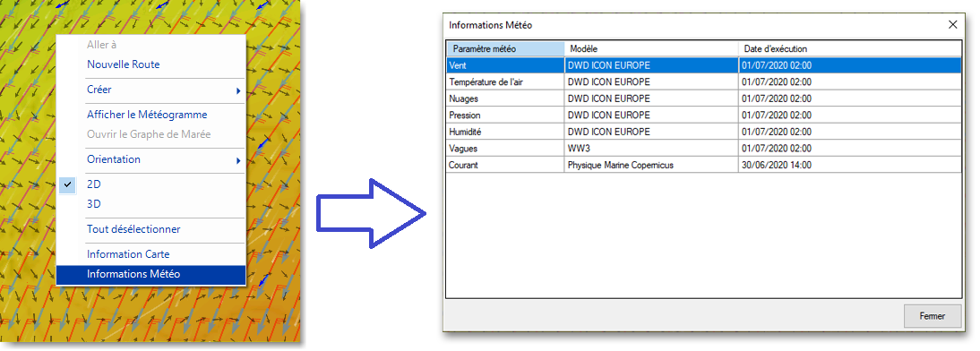Select the Humidité row
The image size is (980, 351).
click(703, 132)
